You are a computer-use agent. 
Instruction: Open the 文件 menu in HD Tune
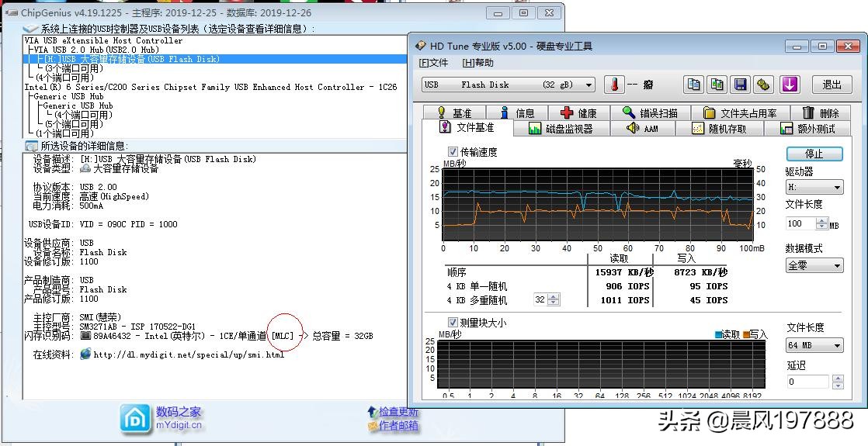(434, 63)
